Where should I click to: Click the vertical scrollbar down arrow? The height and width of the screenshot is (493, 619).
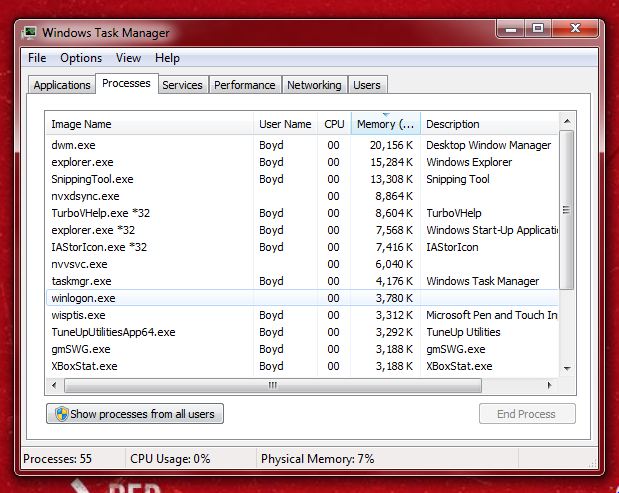(x=567, y=369)
